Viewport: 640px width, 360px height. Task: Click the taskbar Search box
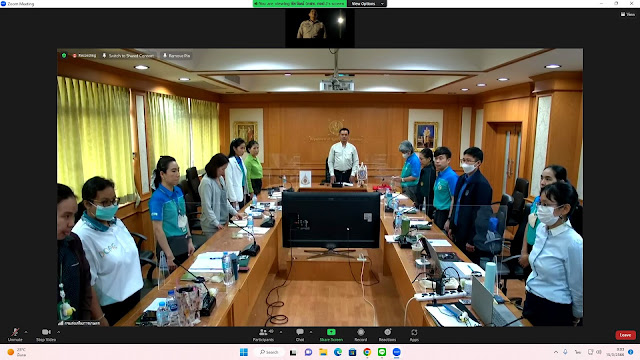coord(269,352)
